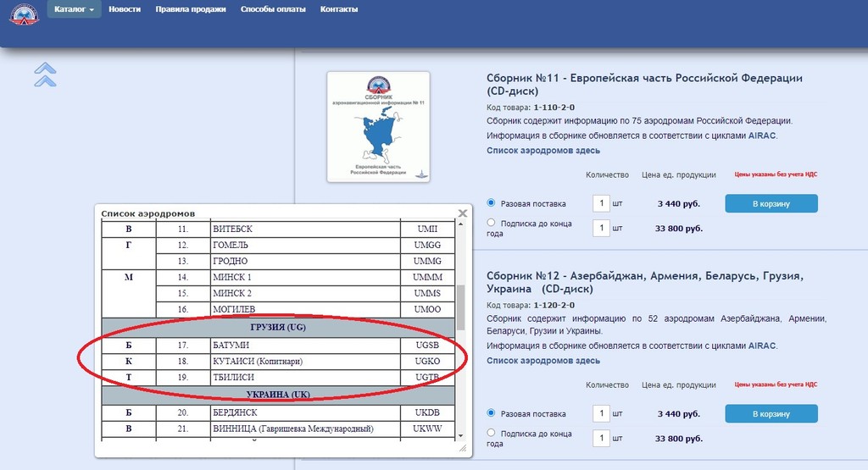This screenshot has width=868, height=470.
Task: Open the Контакты page
Action: click(x=339, y=9)
